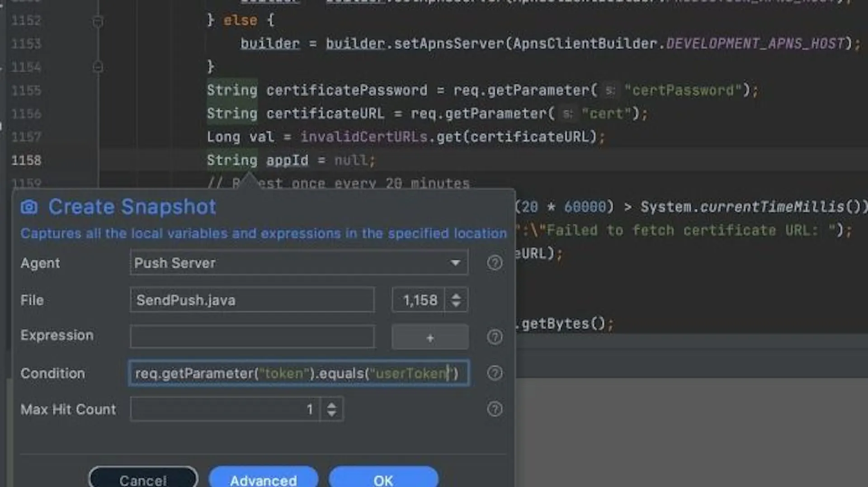The height and width of the screenshot is (487, 868).
Task: Click the Max Hit Count value field
Action: click(225, 409)
